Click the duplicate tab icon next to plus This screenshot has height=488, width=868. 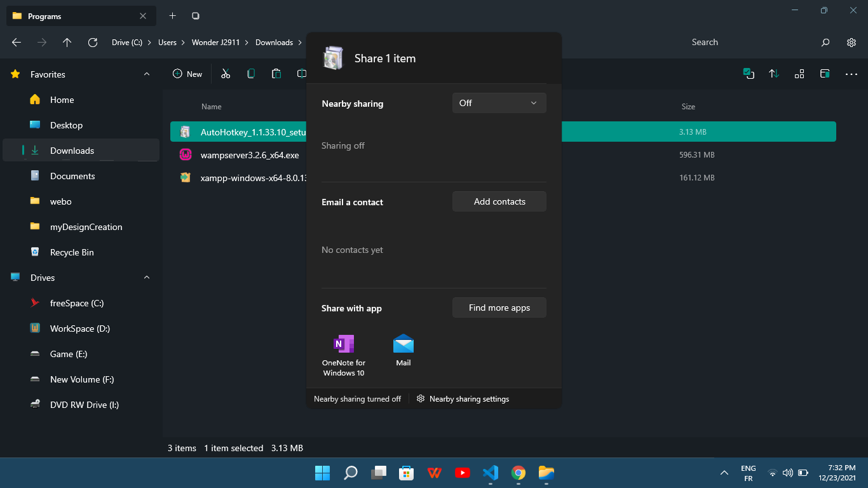coord(196,16)
